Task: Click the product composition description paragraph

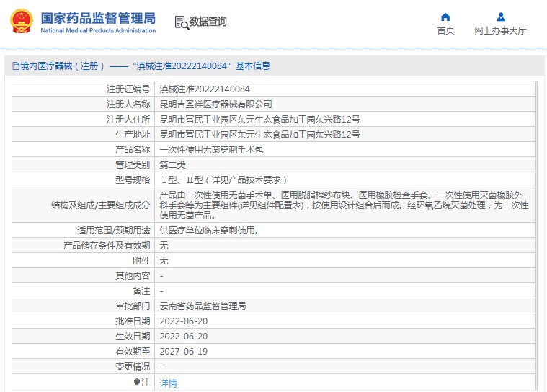Action: click(x=344, y=205)
